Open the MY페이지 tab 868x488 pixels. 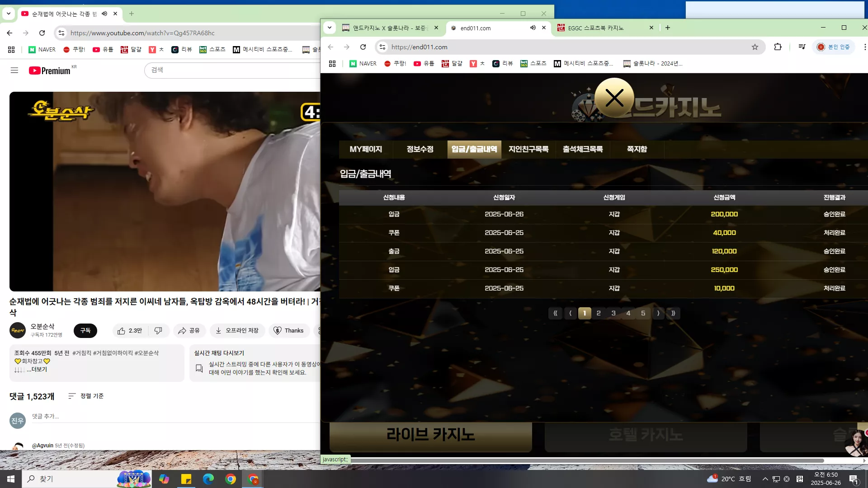pos(366,149)
